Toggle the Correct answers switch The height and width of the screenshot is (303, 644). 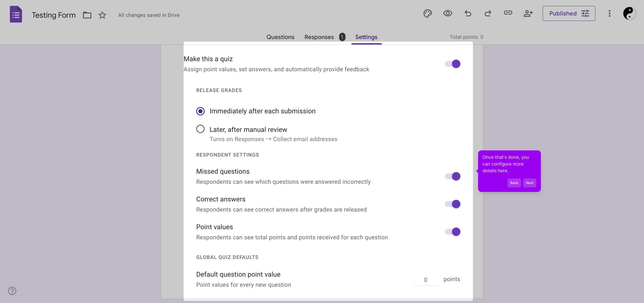click(x=453, y=204)
